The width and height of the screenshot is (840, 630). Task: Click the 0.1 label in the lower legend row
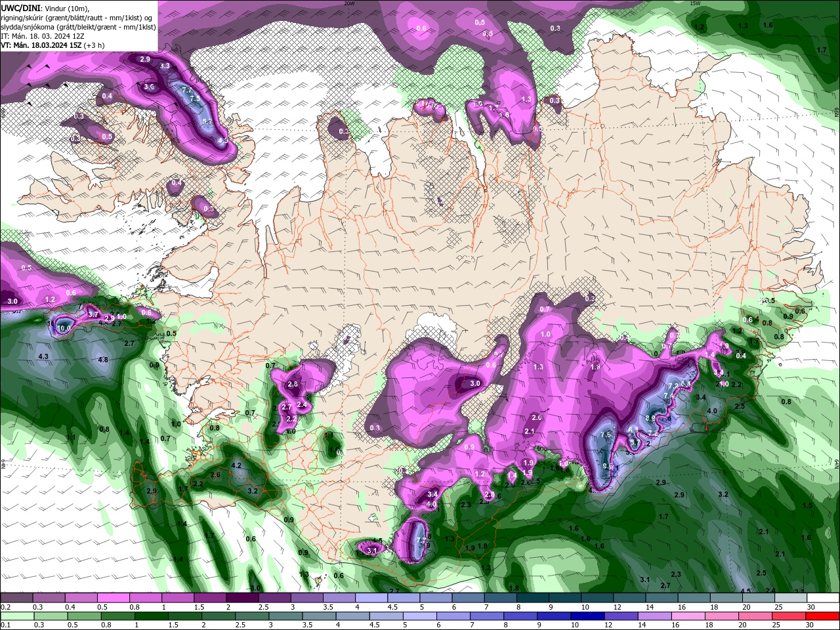point(5,625)
